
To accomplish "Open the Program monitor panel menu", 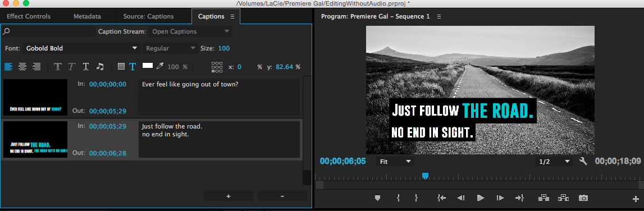I will (439, 16).
